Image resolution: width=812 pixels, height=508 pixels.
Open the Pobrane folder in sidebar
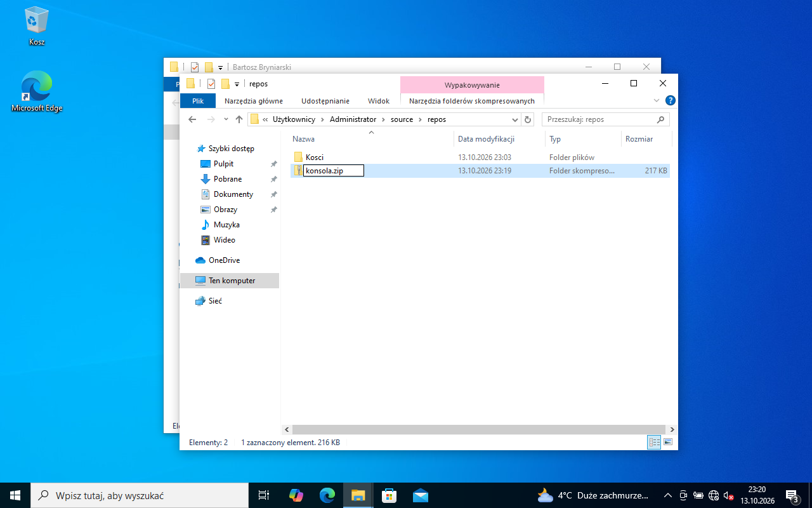pos(228,179)
